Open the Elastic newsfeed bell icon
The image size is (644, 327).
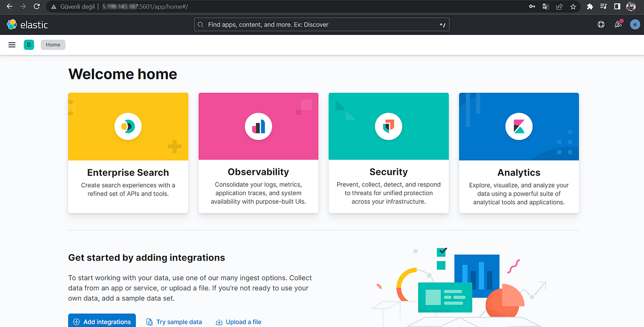[618, 24]
